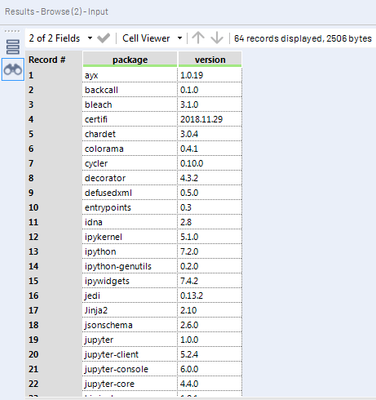This screenshot has height=400, width=376.
Task: Select record number 22 row header
Action: (x=53, y=384)
